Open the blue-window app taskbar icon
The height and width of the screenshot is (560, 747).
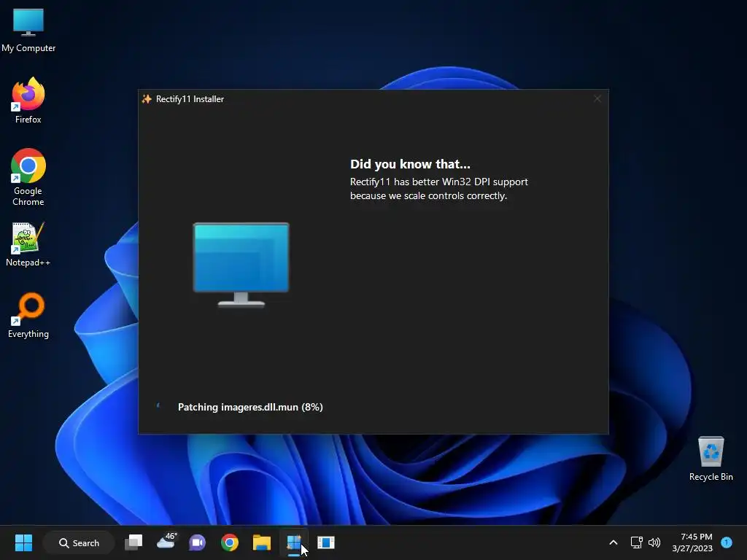tap(326, 542)
